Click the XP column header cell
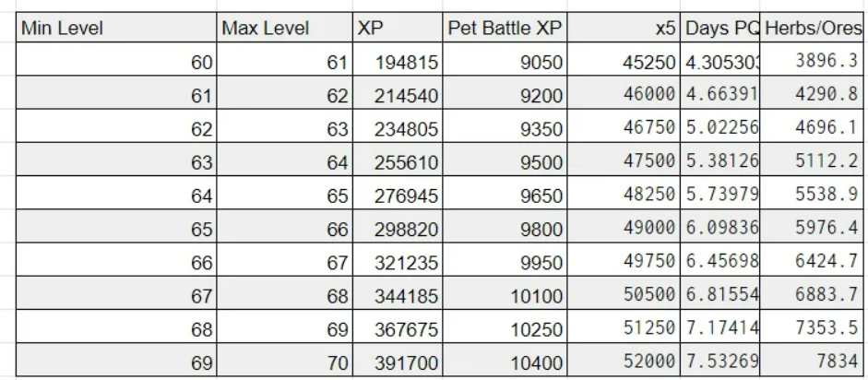 coord(397,29)
